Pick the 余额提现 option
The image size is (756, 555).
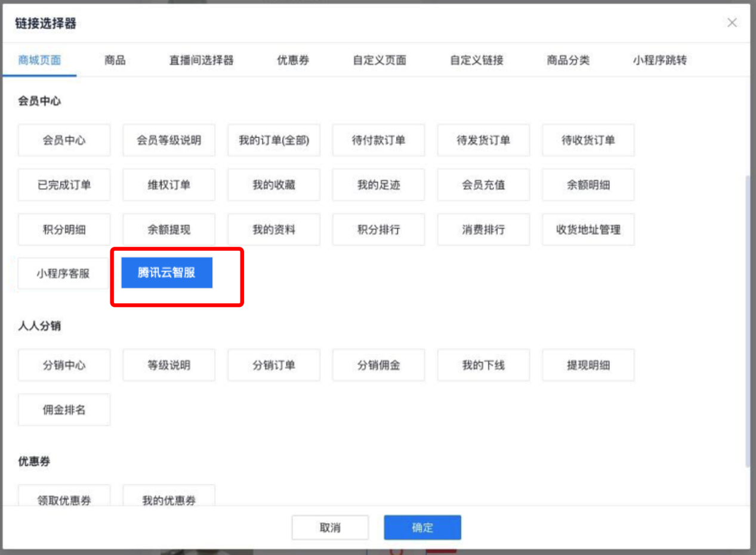coord(169,230)
